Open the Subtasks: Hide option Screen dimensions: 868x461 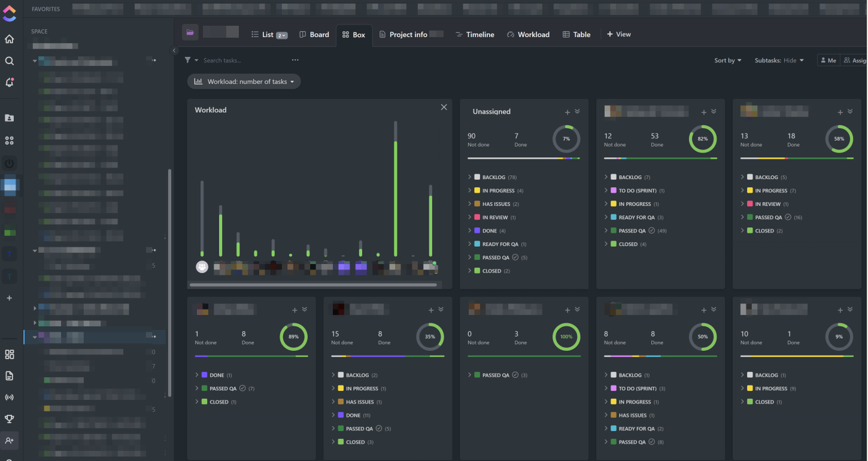tap(779, 60)
